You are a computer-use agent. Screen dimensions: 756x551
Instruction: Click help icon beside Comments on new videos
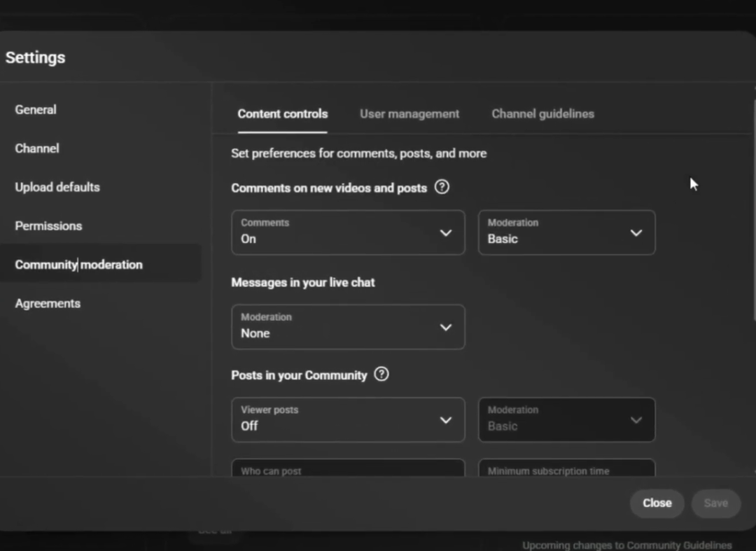[442, 188]
